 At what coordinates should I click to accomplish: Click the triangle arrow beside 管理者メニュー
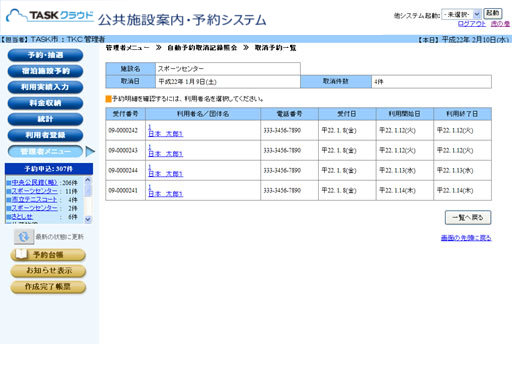point(90,151)
